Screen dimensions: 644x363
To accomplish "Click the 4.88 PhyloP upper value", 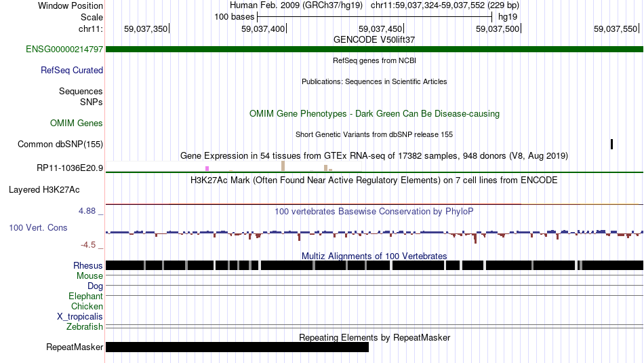I will tap(87, 211).
